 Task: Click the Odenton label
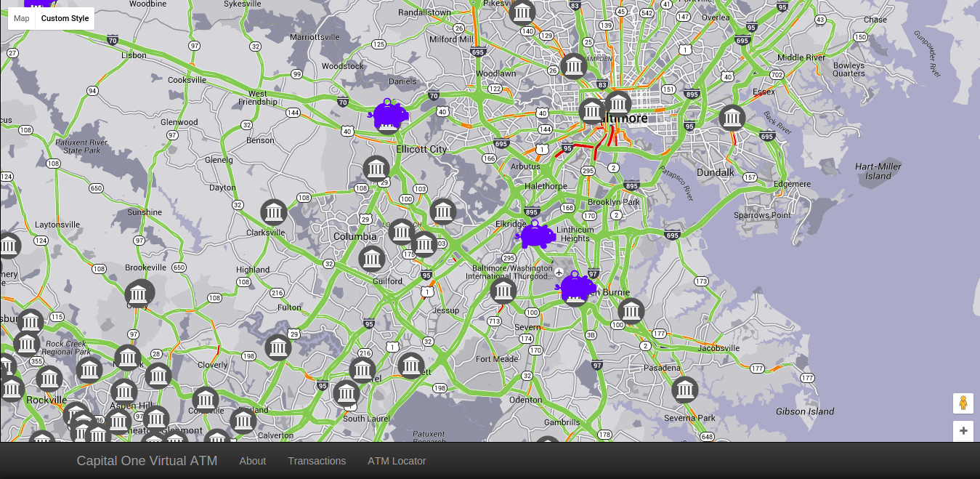pyautogui.click(x=525, y=400)
